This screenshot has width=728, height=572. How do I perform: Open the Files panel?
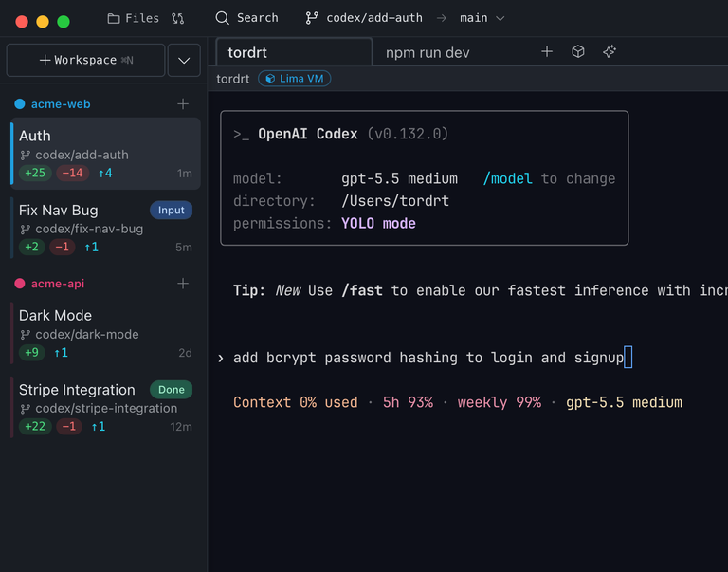point(134,18)
